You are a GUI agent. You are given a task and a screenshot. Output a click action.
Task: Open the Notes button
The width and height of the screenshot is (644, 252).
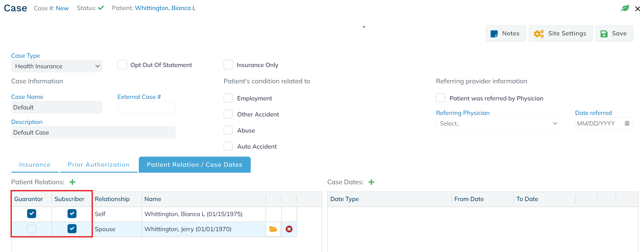(x=506, y=33)
